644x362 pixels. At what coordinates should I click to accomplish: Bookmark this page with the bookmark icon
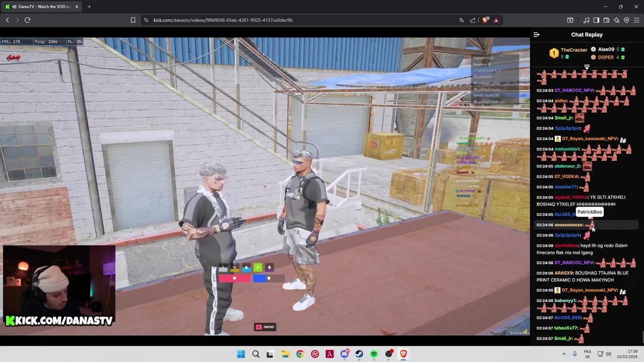(x=133, y=20)
